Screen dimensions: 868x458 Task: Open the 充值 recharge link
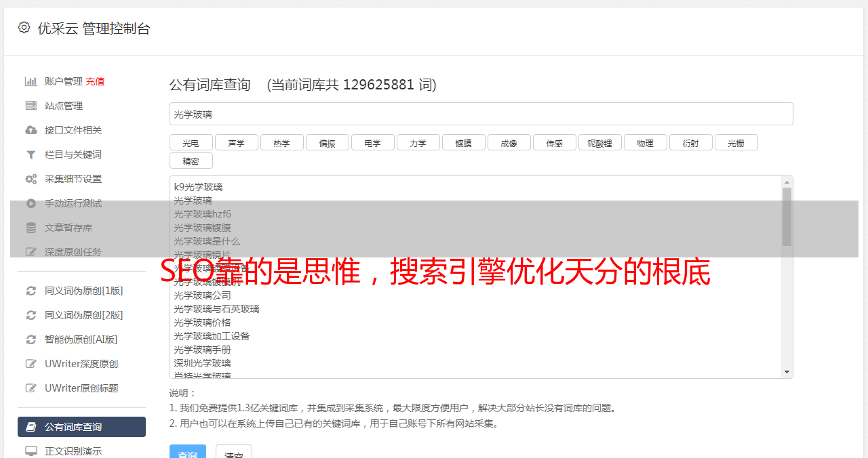coord(95,81)
